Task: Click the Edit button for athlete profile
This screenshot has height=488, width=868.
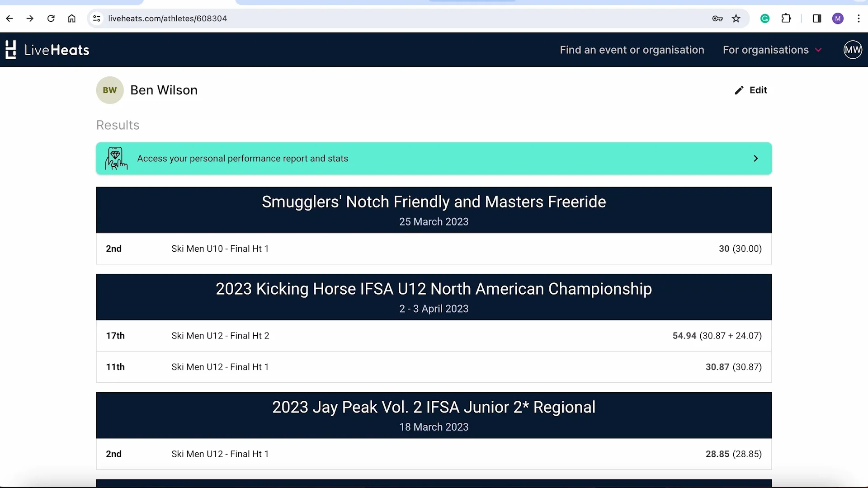Action: click(750, 90)
